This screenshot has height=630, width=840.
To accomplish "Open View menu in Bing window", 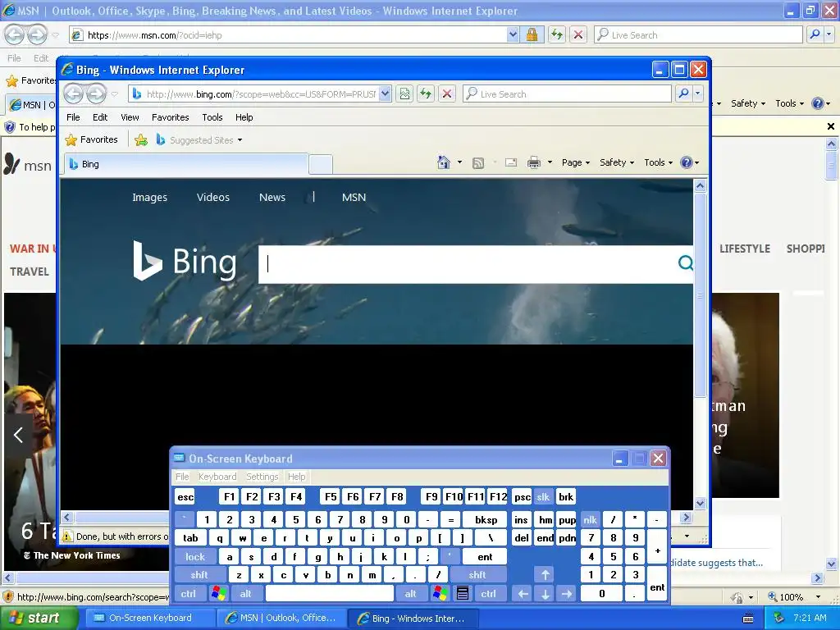I will tap(130, 117).
